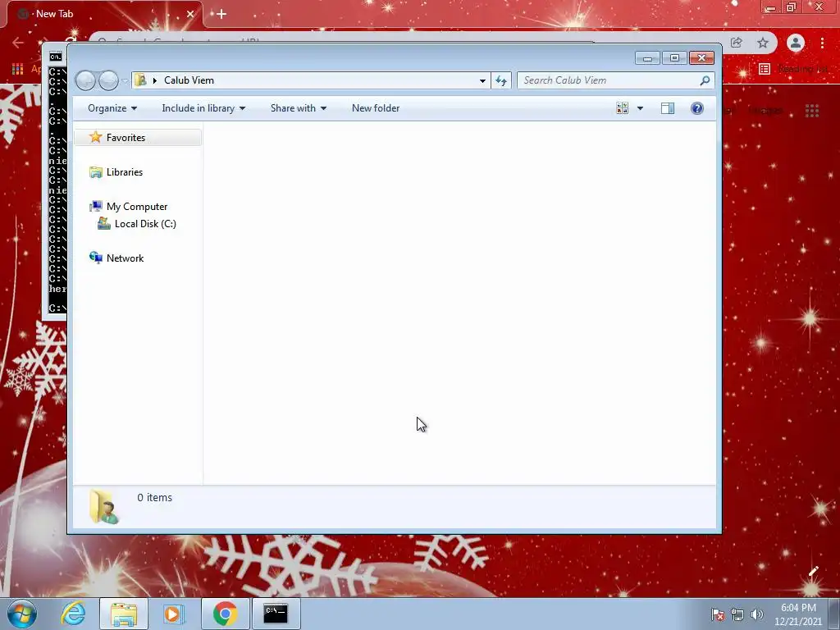Click the Explorer Forward navigation button
Image resolution: width=840 pixels, height=630 pixels.
(109, 80)
